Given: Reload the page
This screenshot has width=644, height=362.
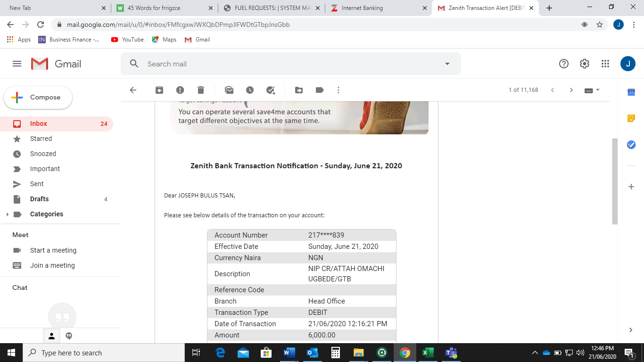Looking at the screenshot, I should [41, 25].
